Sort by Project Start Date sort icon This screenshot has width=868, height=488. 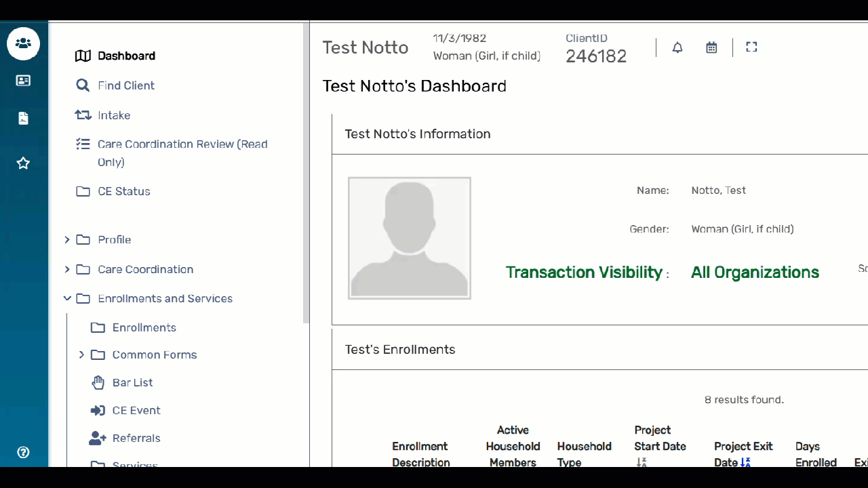tap(642, 462)
